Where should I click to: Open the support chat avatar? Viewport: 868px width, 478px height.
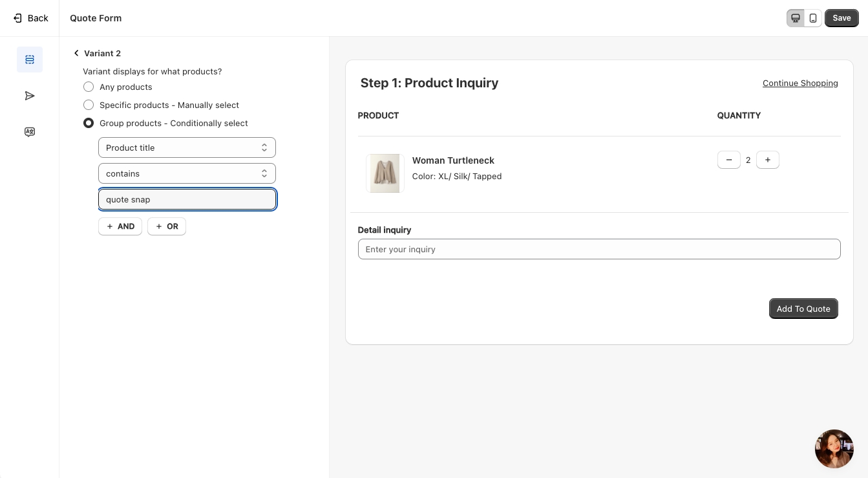pyautogui.click(x=834, y=448)
